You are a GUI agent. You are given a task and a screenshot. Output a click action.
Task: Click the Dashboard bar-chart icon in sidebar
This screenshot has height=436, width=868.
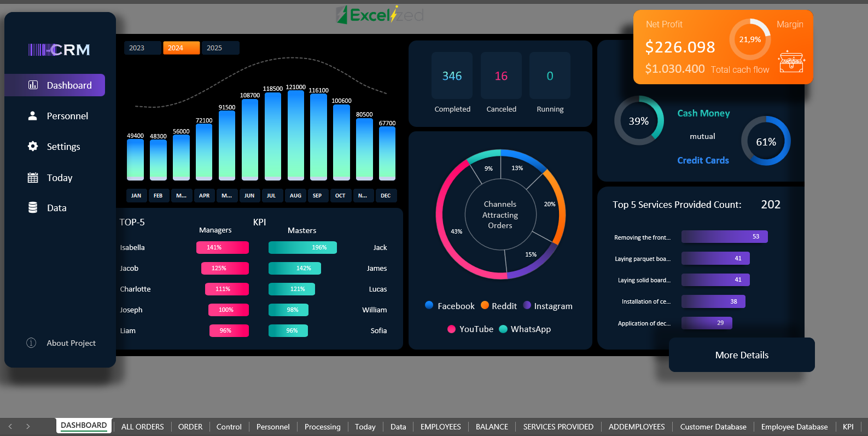[33, 85]
